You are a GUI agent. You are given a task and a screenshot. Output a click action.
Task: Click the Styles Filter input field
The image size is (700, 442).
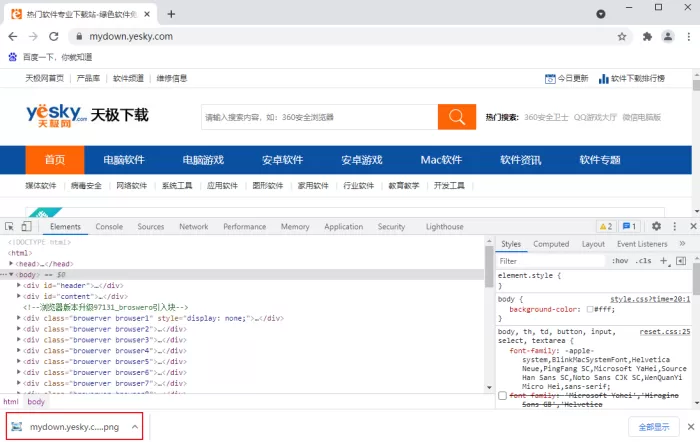coord(551,261)
